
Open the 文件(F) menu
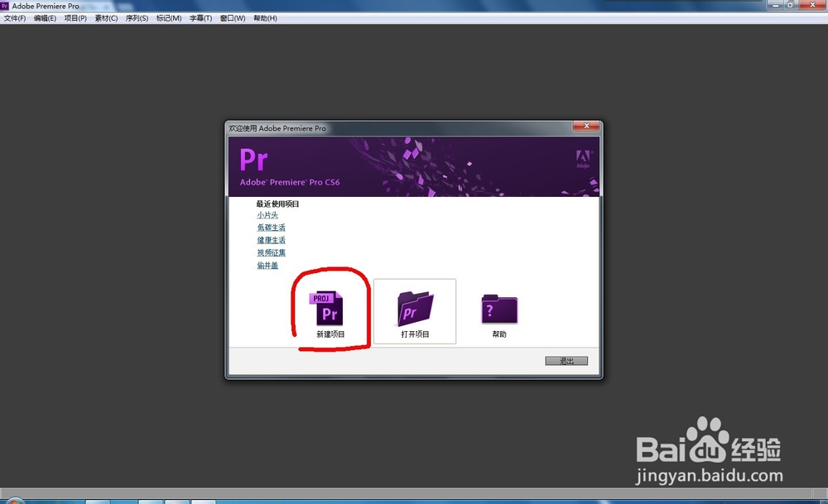click(15, 18)
